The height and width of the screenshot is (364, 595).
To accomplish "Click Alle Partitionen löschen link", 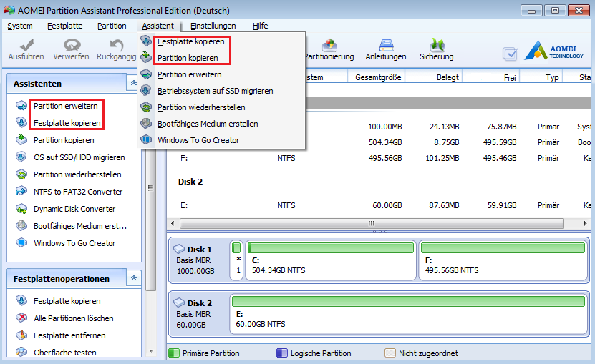I will [x=74, y=318].
